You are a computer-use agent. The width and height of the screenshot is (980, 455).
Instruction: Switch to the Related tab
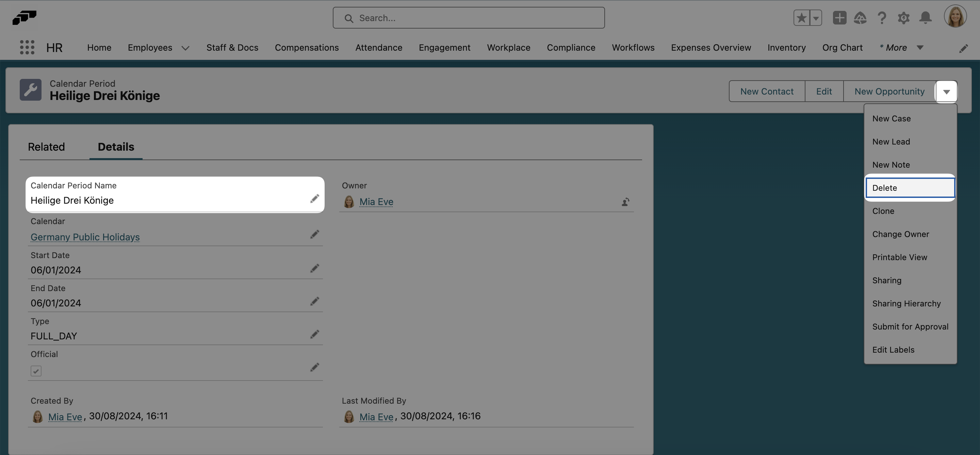pyautogui.click(x=46, y=147)
